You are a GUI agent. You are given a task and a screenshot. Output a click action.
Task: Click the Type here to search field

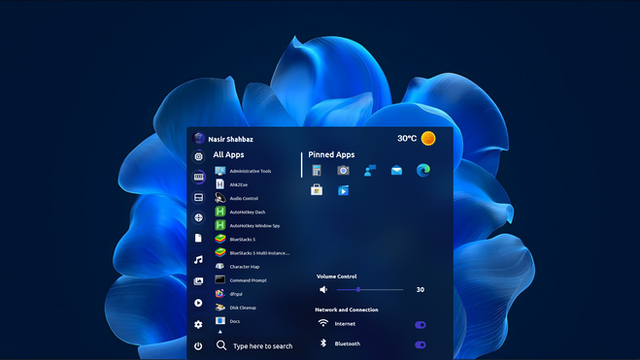[x=262, y=346]
